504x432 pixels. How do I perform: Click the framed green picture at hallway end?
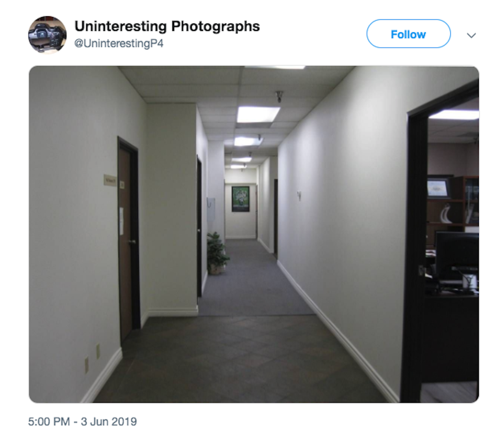coord(240,199)
